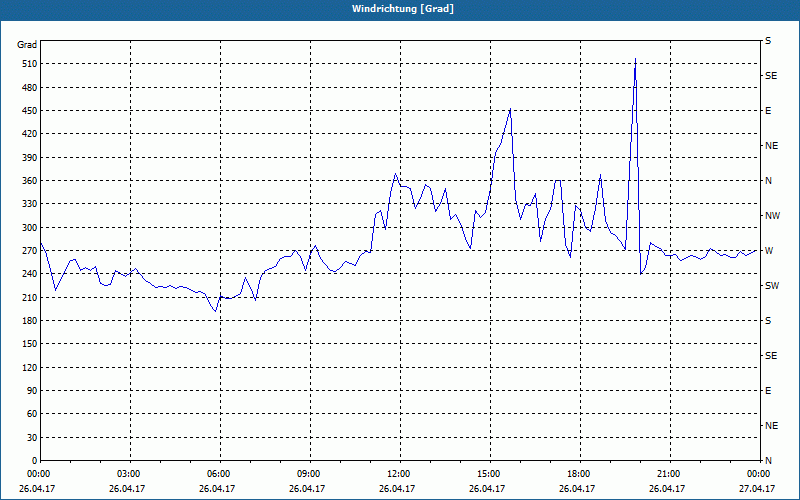This screenshot has height=500, width=800.
Task: Click the 240 y-axis value
Action: click(30, 274)
